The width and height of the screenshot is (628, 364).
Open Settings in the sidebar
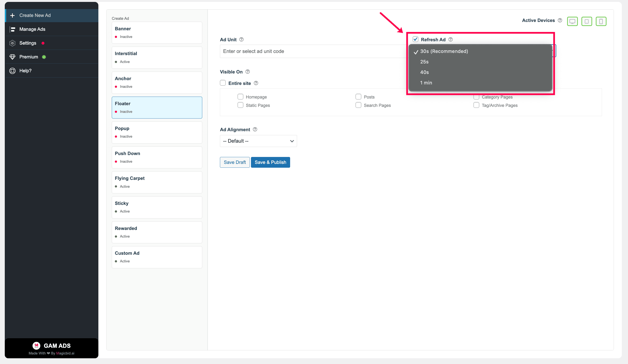[51, 43]
